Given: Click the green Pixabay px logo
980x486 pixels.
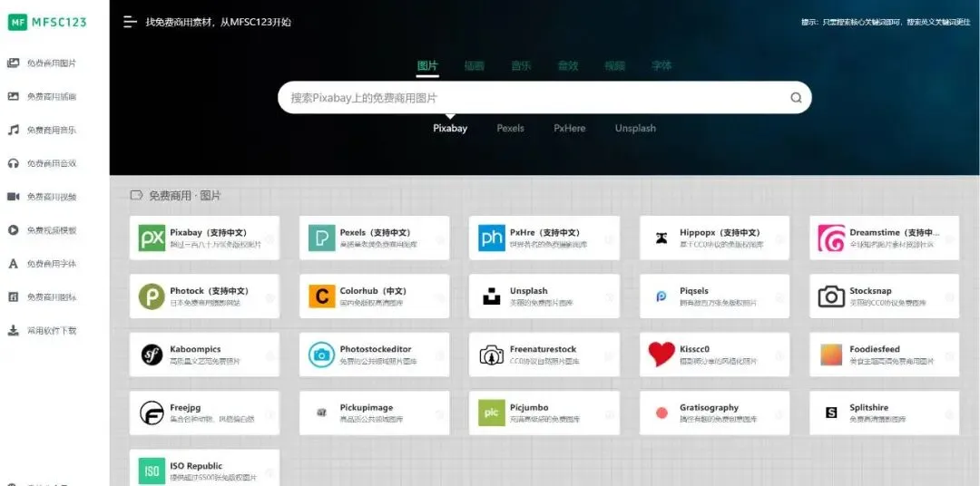Looking at the screenshot, I should 152,238.
